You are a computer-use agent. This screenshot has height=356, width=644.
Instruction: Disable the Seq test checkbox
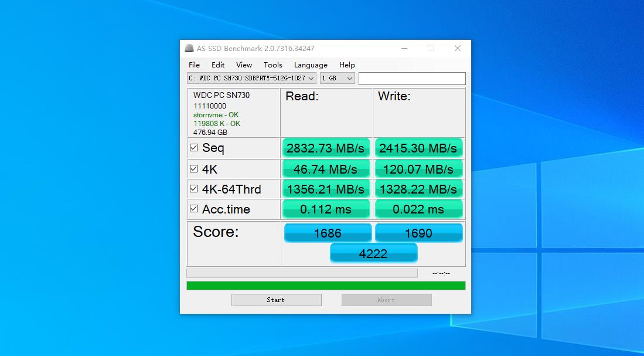tap(194, 147)
